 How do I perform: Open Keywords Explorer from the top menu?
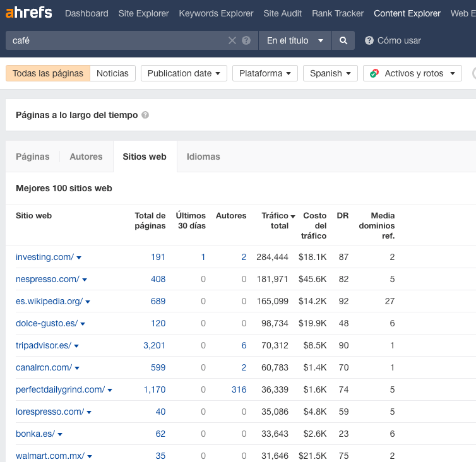click(216, 13)
